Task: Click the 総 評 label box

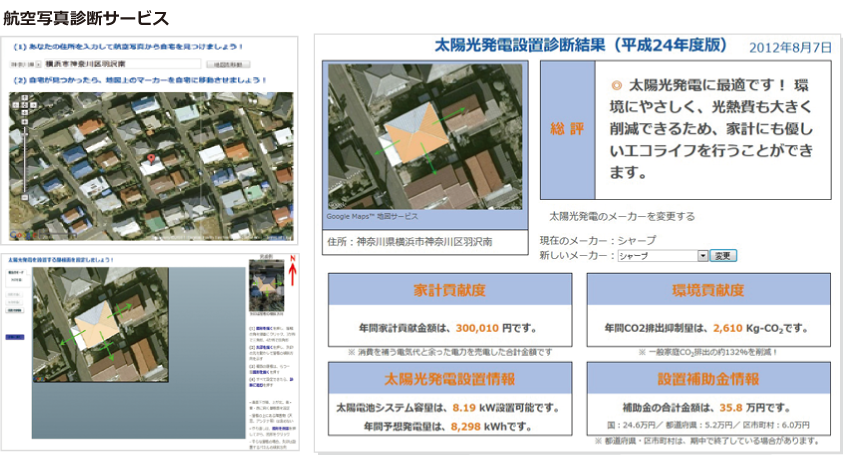Action: (568, 130)
